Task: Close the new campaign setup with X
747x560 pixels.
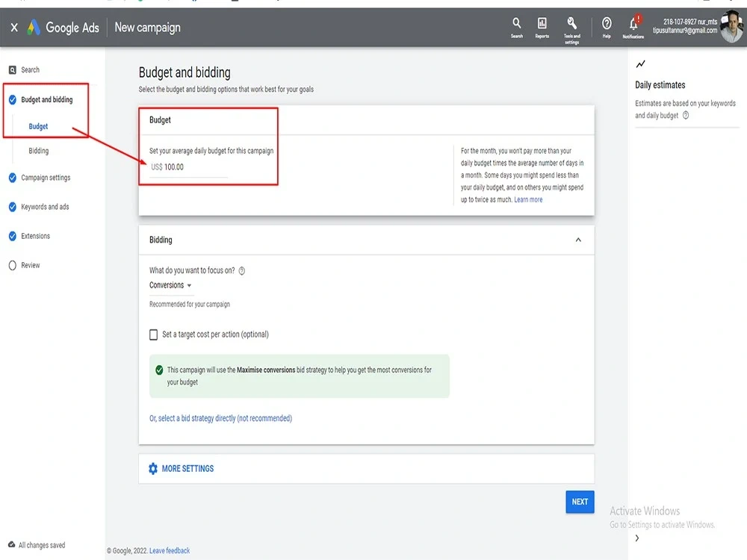Action: pyautogui.click(x=14, y=28)
